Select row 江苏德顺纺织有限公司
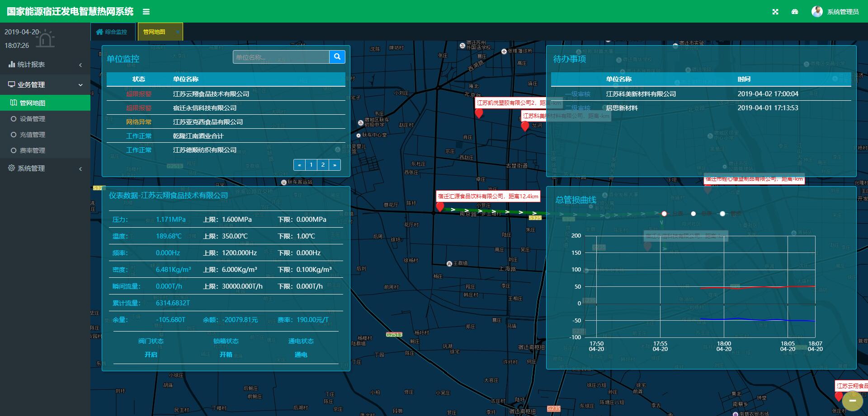The height and width of the screenshot is (416, 868). [x=226, y=150]
